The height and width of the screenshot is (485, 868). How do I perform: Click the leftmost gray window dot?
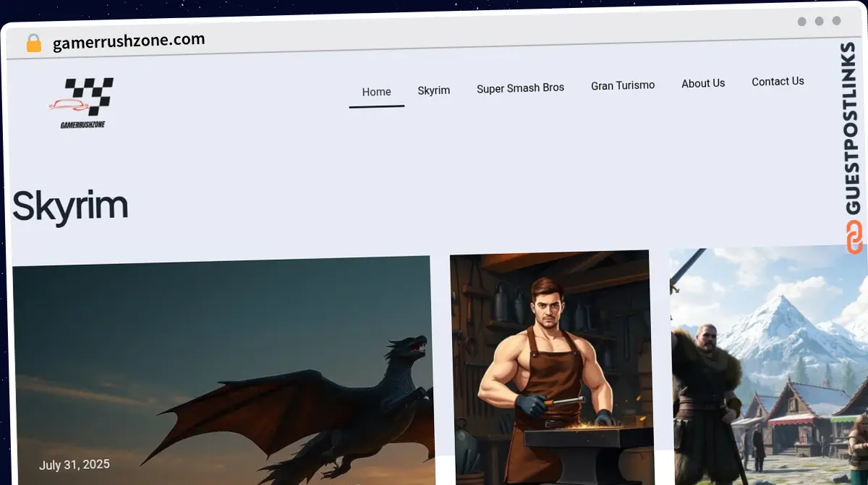[x=801, y=22]
